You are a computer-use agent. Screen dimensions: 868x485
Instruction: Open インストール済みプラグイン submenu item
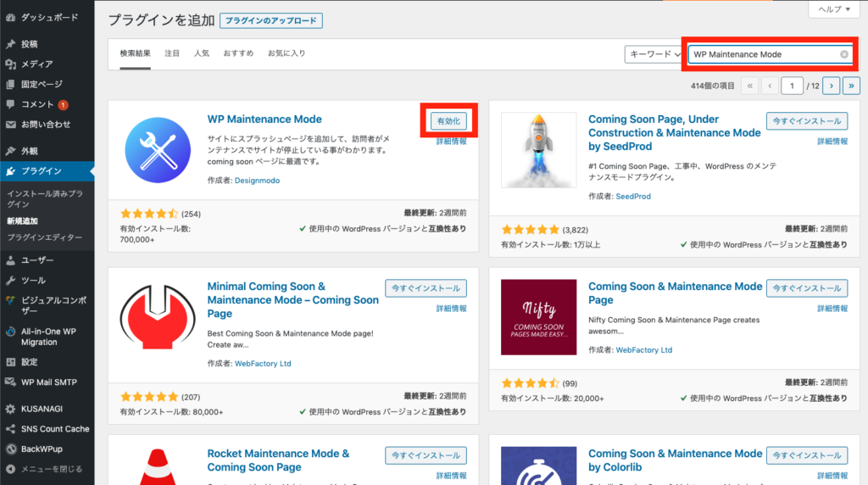coord(45,198)
